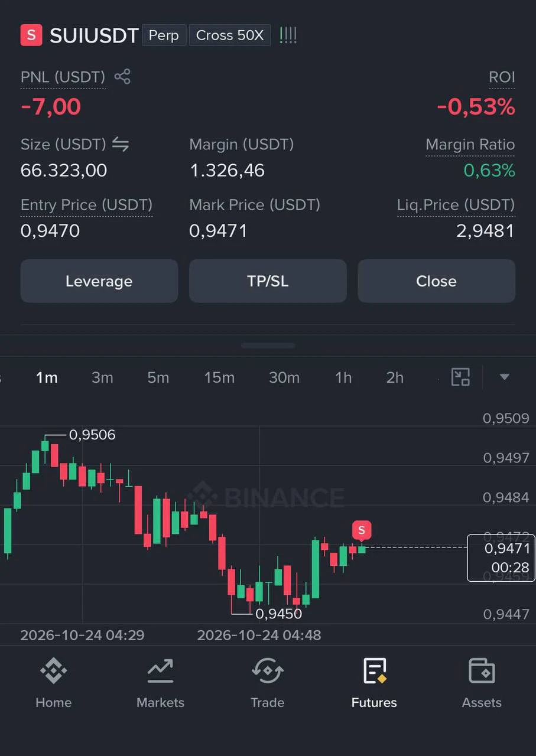Image resolution: width=536 pixels, height=756 pixels.
Task: Tap the liquidation price value 2,9481
Action: pos(485,231)
